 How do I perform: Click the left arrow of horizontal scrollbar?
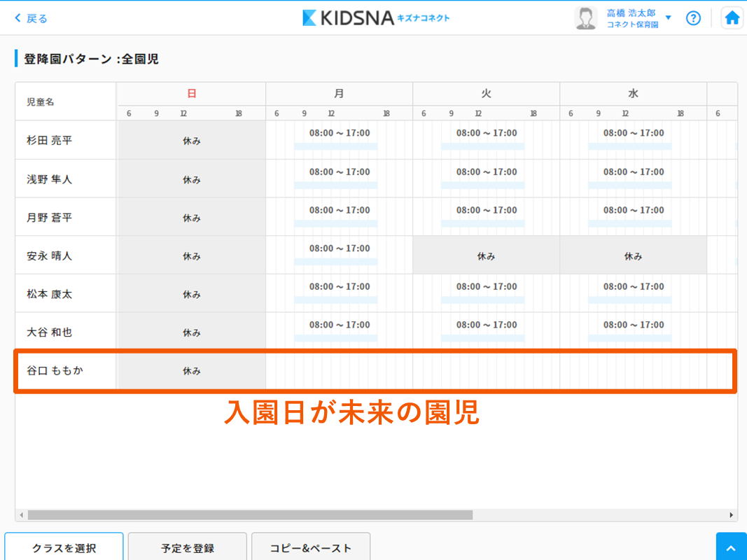click(21, 515)
